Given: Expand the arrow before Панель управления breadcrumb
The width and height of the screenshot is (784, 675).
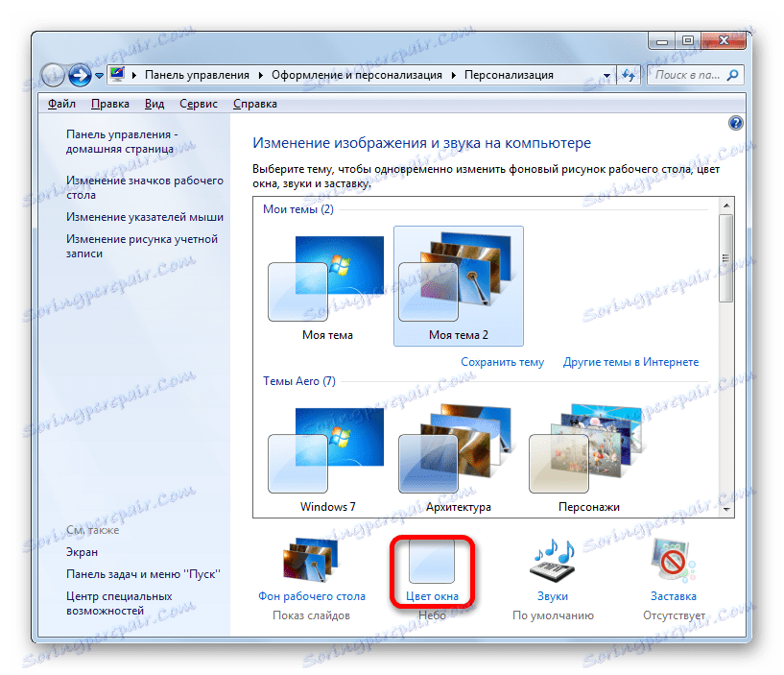Looking at the screenshot, I should [134, 75].
